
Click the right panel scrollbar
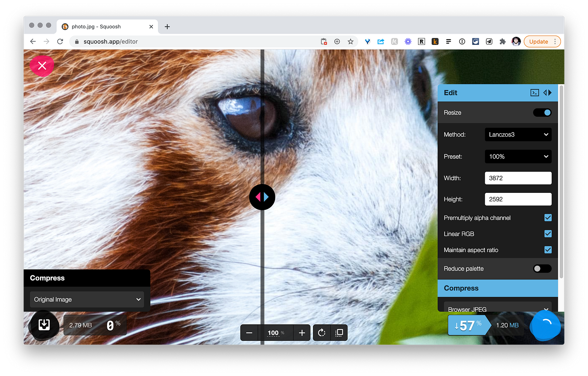561,182
